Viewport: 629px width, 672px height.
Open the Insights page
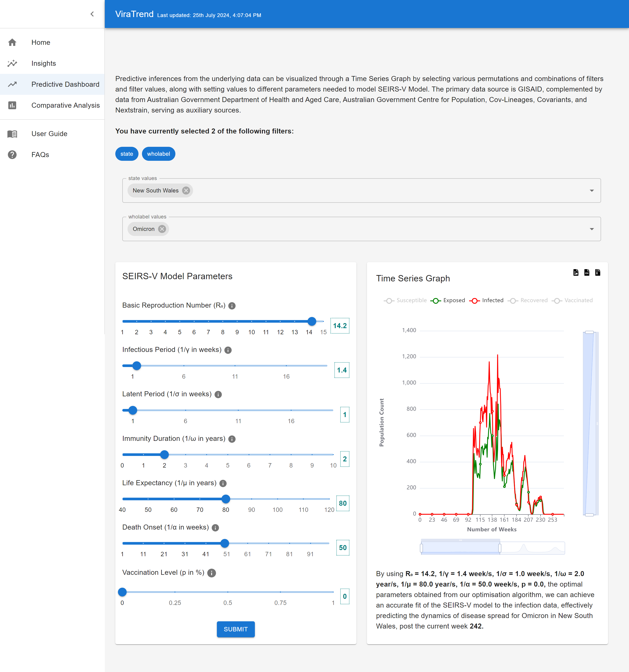point(44,64)
